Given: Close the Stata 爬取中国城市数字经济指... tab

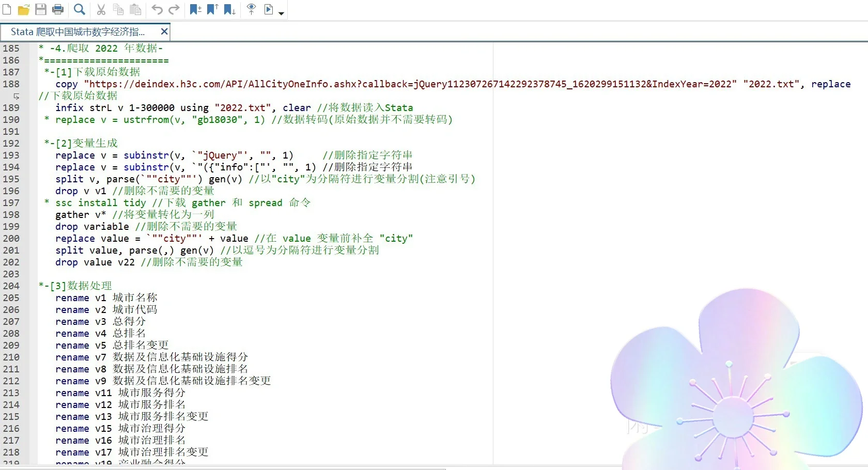Looking at the screenshot, I should click(164, 32).
